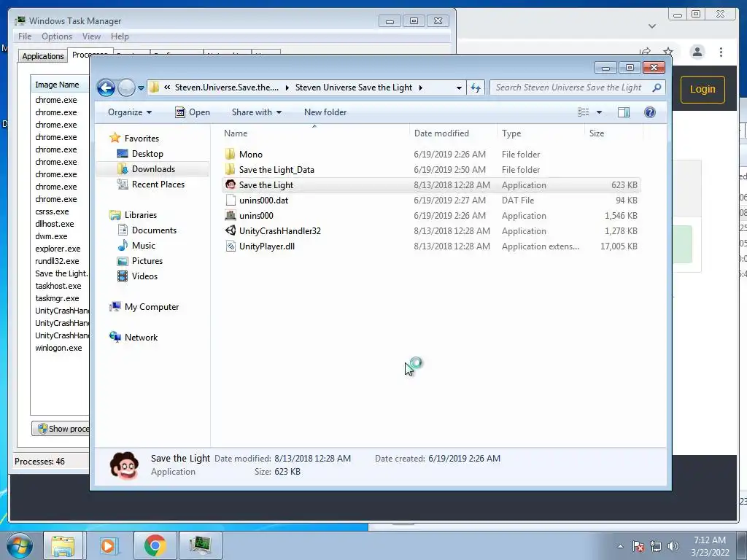Click the Chrome profile avatar icon

697,52
